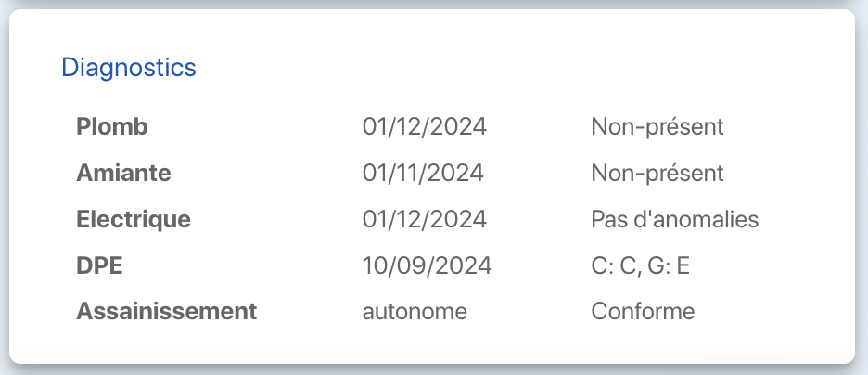Click the Amiante diagnostic label

tap(123, 174)
